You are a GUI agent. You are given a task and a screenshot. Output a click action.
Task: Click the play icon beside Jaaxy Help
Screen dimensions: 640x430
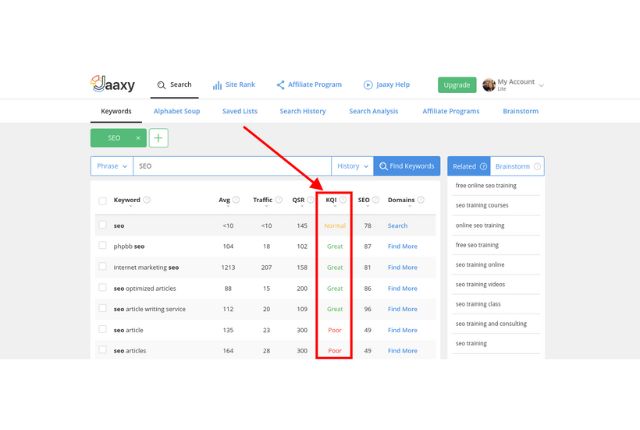pyautogui.click(x=368, y=85)
